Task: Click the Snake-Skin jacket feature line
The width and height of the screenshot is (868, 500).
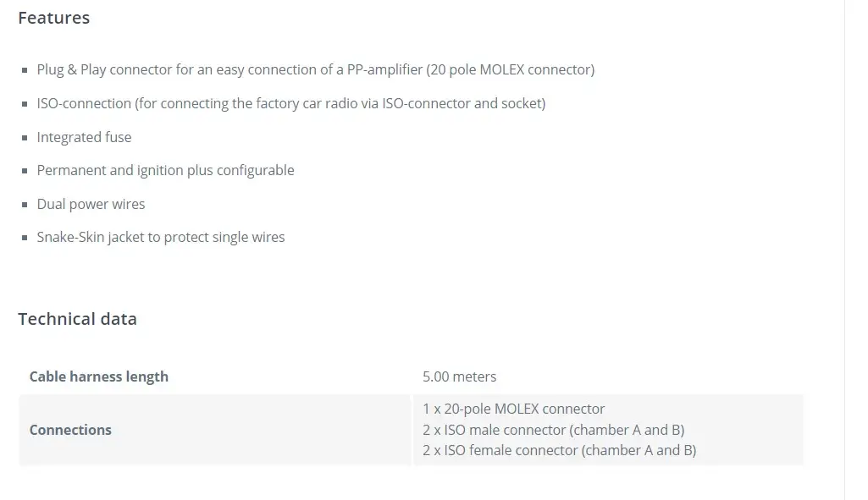Action: 161,237
